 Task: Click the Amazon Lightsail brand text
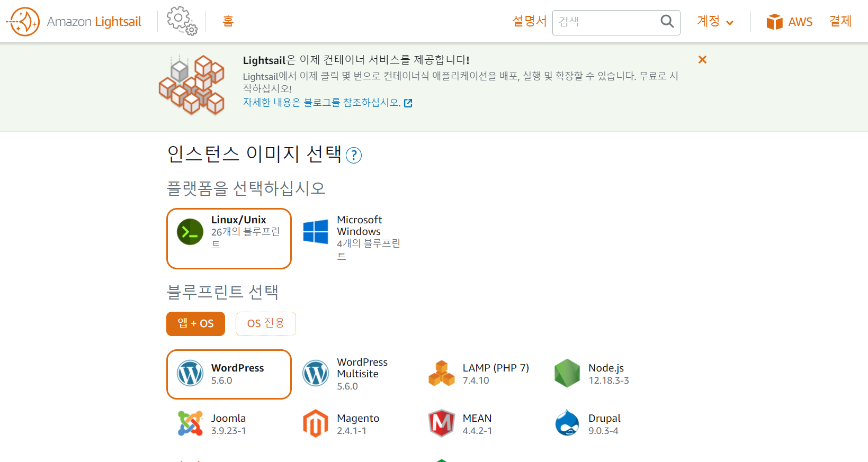point(94,22)
